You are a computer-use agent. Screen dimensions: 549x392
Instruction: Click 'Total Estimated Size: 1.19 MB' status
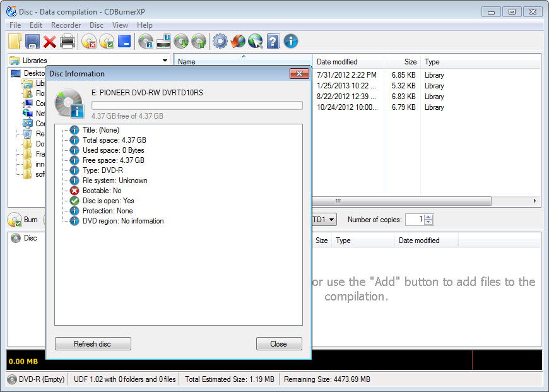click(x=229, y=379)
